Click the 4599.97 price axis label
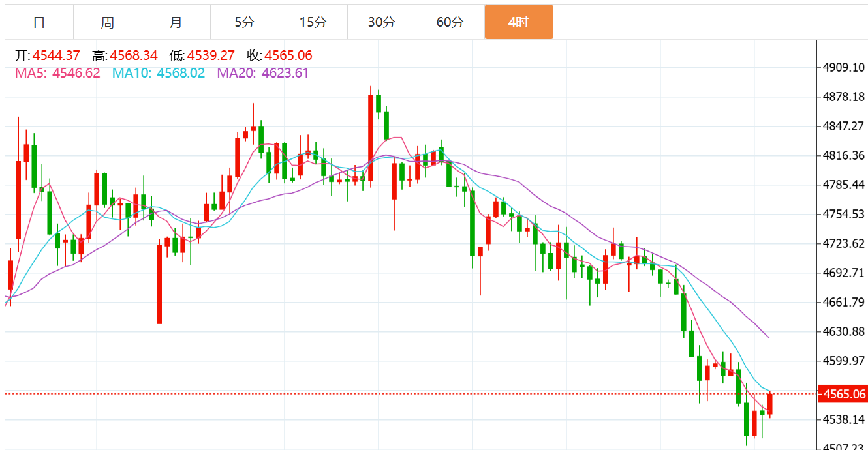The height and width of the screenshot is (450, 868). point(844,361)
